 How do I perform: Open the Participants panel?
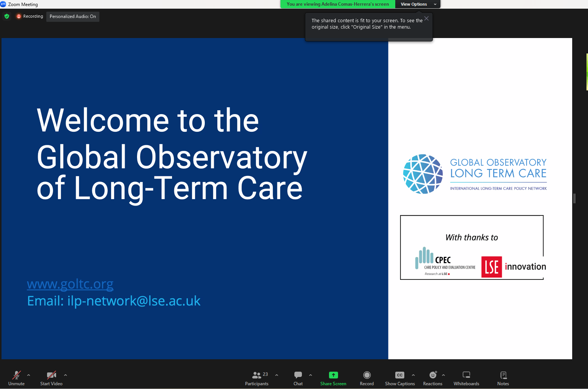tap(257, 378)
